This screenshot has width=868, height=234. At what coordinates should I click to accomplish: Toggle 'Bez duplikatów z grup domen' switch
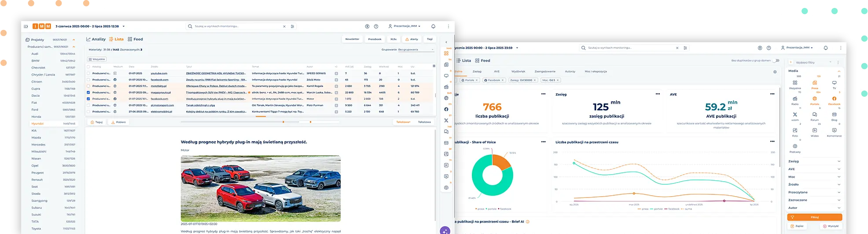coord(776,61)
